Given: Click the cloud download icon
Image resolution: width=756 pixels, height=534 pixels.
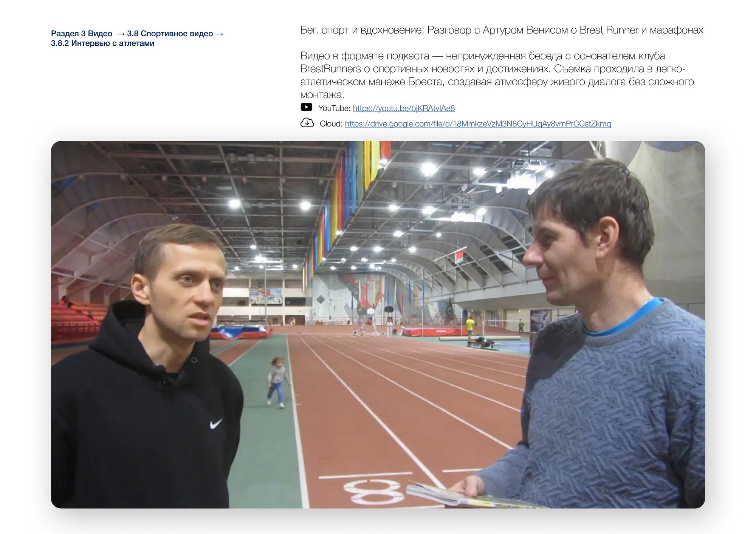Looking at the screenshot, I should [x=307, y=123].
